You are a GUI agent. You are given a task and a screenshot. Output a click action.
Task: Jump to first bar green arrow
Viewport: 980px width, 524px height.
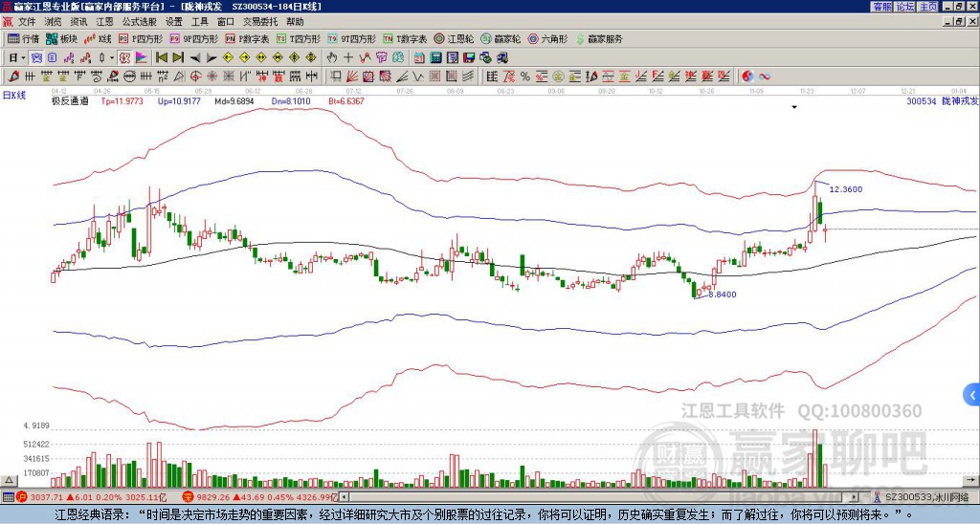coord(161,58)
